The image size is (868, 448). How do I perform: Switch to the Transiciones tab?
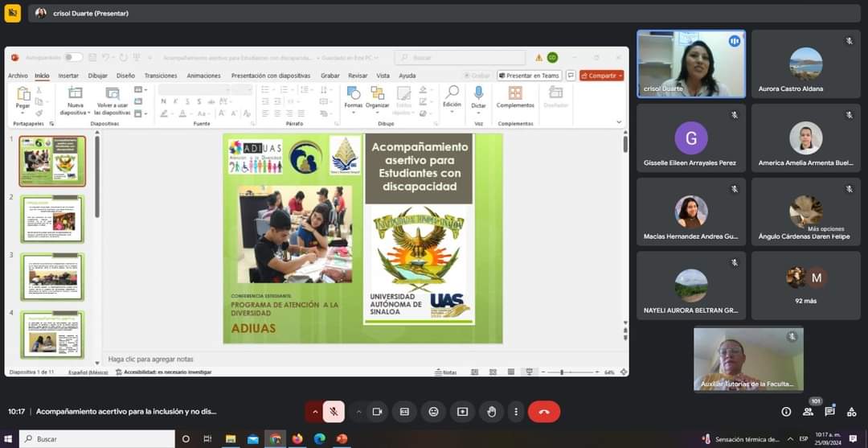pyautogui.click(x=161, y=76)
